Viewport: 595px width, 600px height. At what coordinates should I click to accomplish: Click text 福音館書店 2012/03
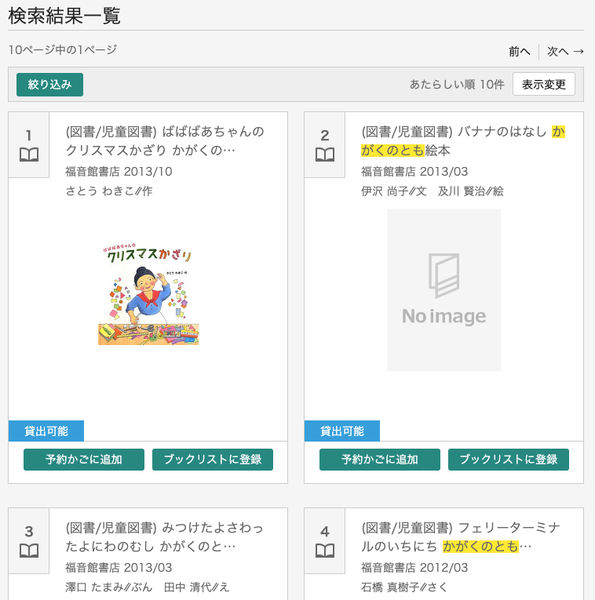tap(414, 567)
